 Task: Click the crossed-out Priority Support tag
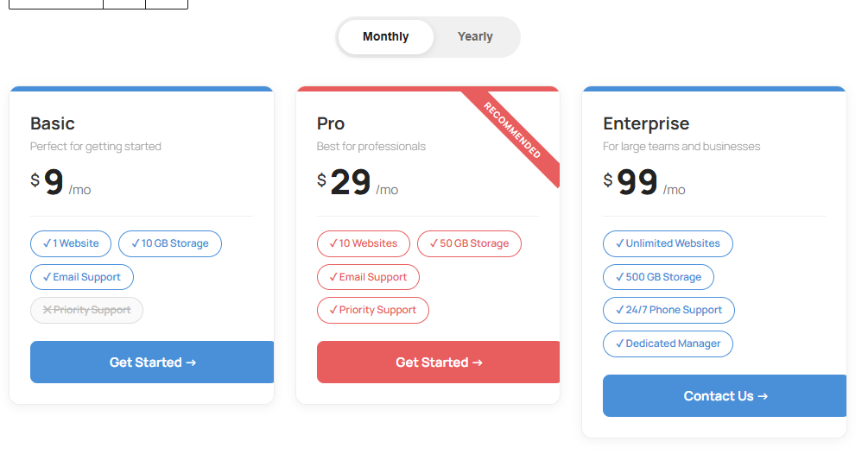click(x=86, y=311)
